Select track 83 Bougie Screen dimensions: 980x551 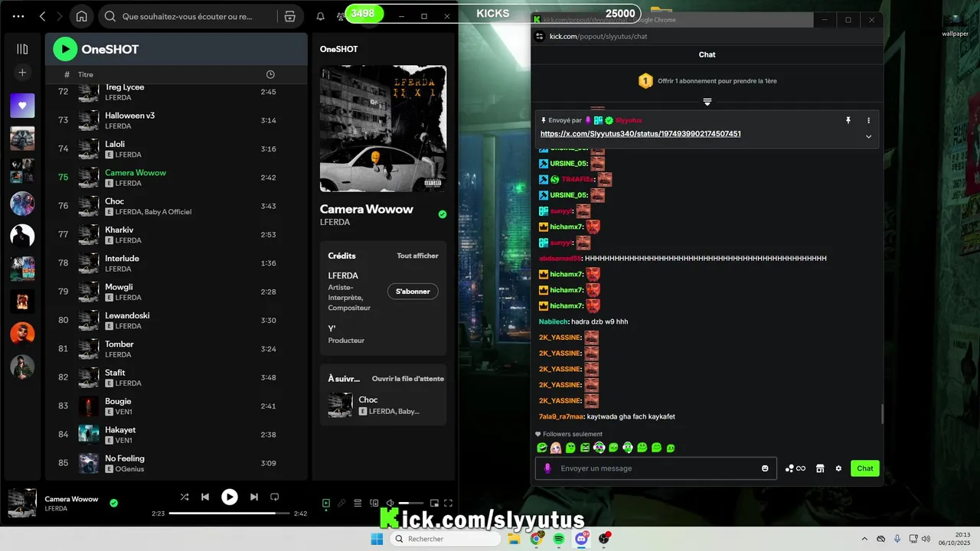[x=176, y=406]
